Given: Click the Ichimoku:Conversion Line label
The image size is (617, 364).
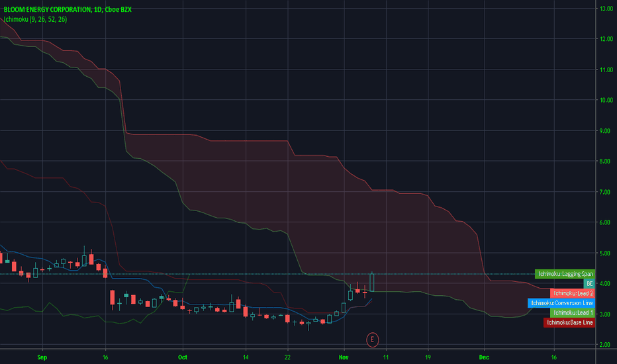Looking at the screenshot, I should click(561, 303).
